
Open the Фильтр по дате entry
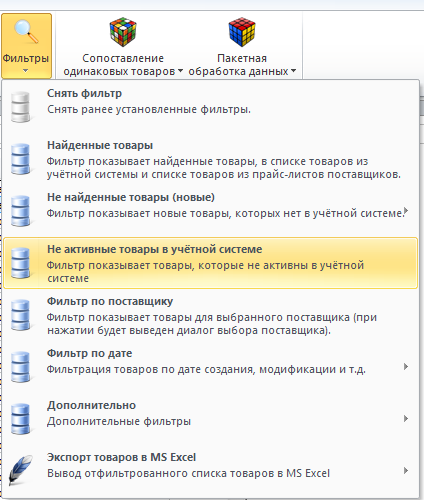pyautogui.click(x=210, y=367)
